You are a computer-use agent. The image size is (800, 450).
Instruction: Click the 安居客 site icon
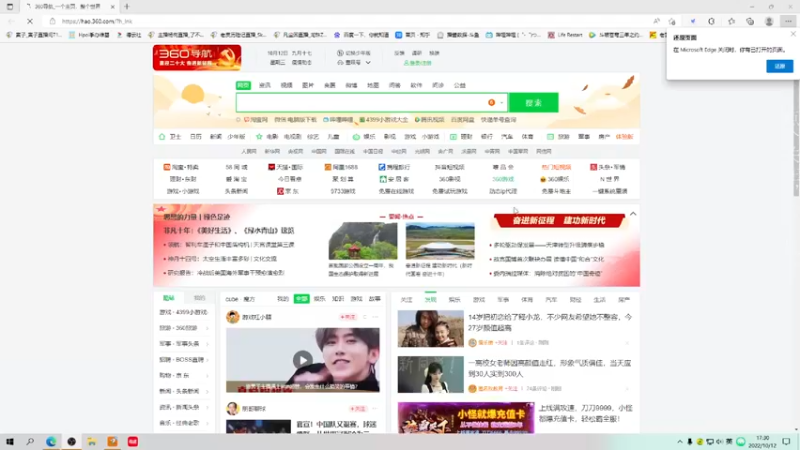tap(383, 179)
